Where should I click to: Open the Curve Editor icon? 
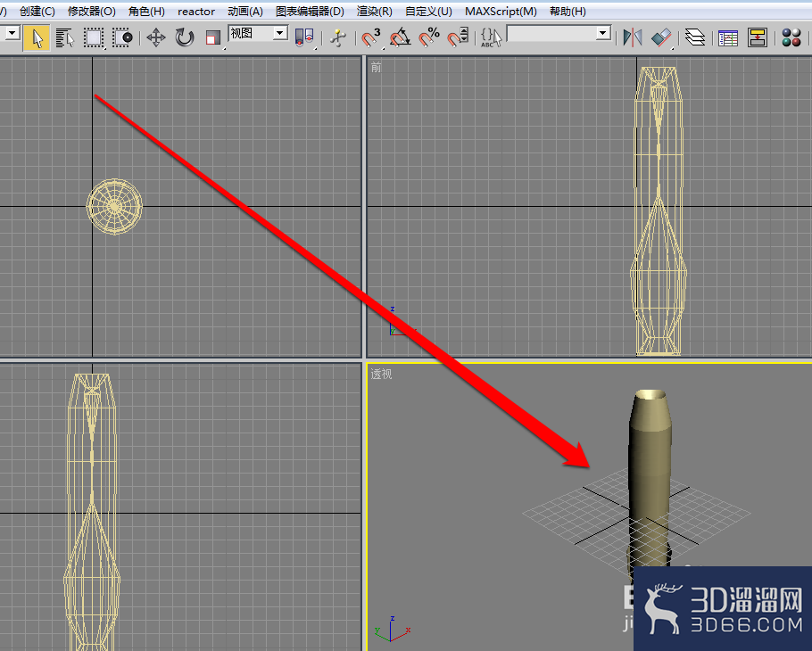728,37
